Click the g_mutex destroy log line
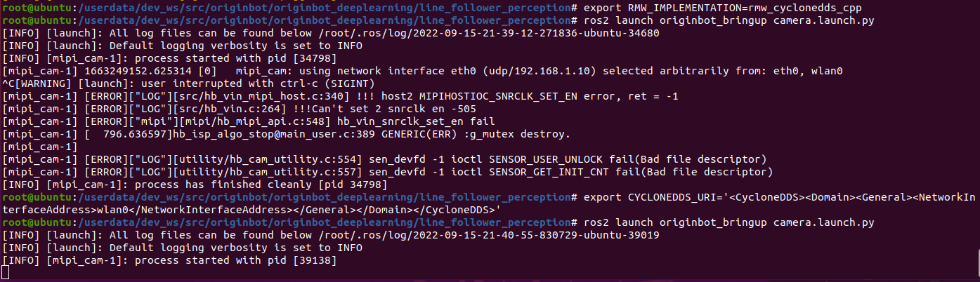 (x=287, y=133)
